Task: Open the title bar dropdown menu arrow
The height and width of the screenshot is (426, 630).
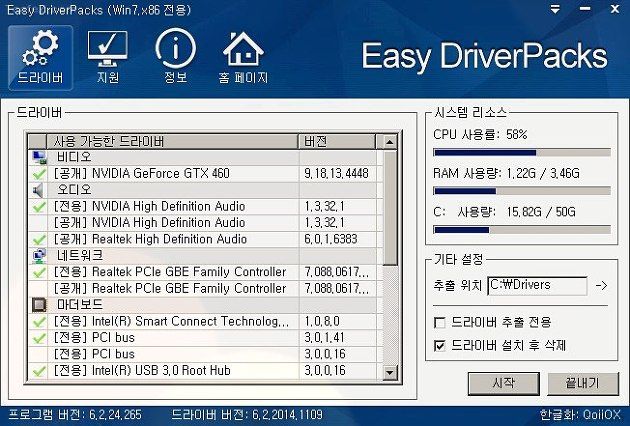Action: pyautogui.click(x=555, y=9)
